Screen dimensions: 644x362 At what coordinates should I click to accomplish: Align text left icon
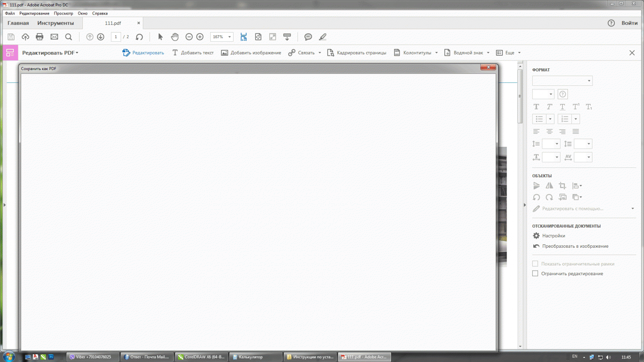pos(536,131)
